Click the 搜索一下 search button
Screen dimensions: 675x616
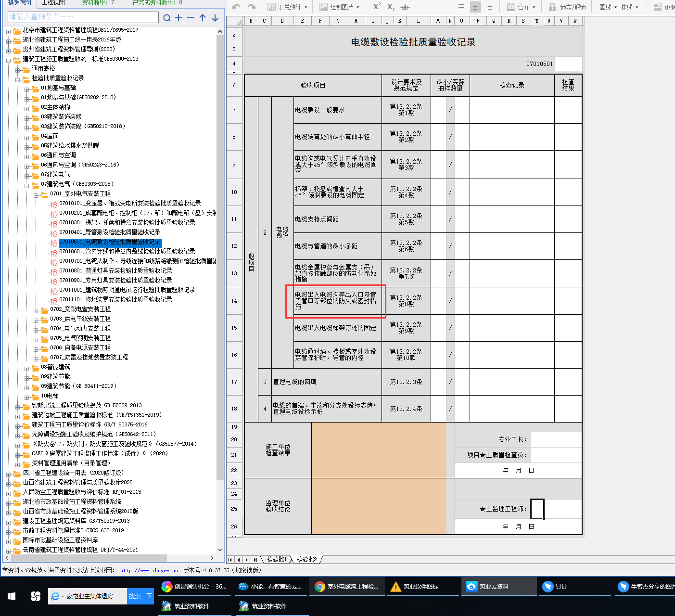tap(140, 596)
